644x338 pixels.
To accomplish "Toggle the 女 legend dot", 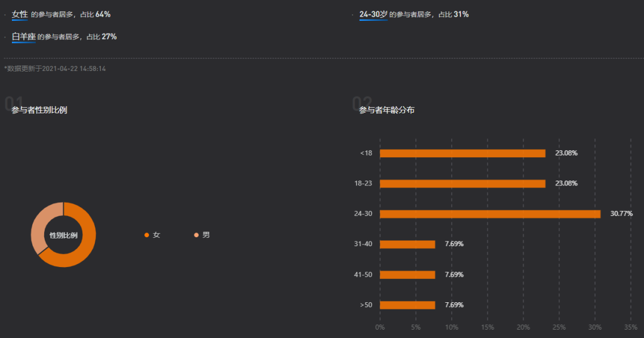I will click(x=147, y=235).
